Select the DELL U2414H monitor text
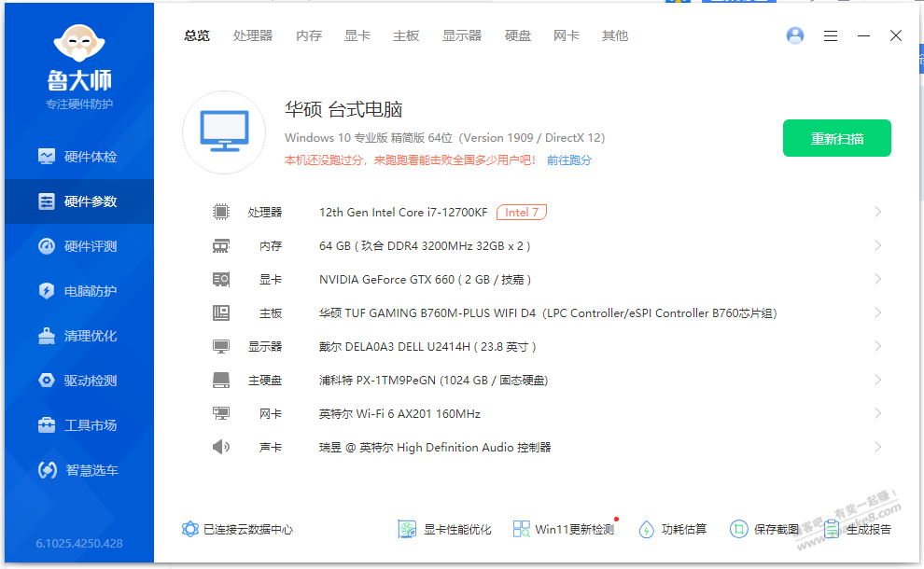The width and height of the screenshot is (924, 569). point(427,347)
